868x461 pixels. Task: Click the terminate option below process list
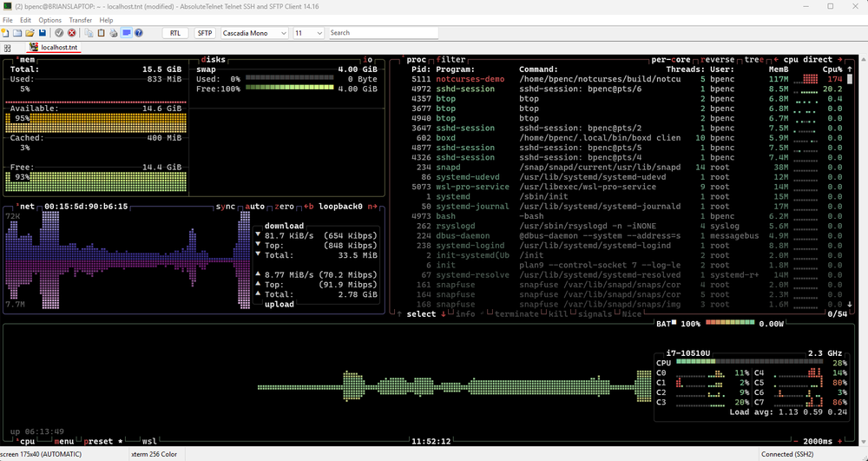(516, 313)
